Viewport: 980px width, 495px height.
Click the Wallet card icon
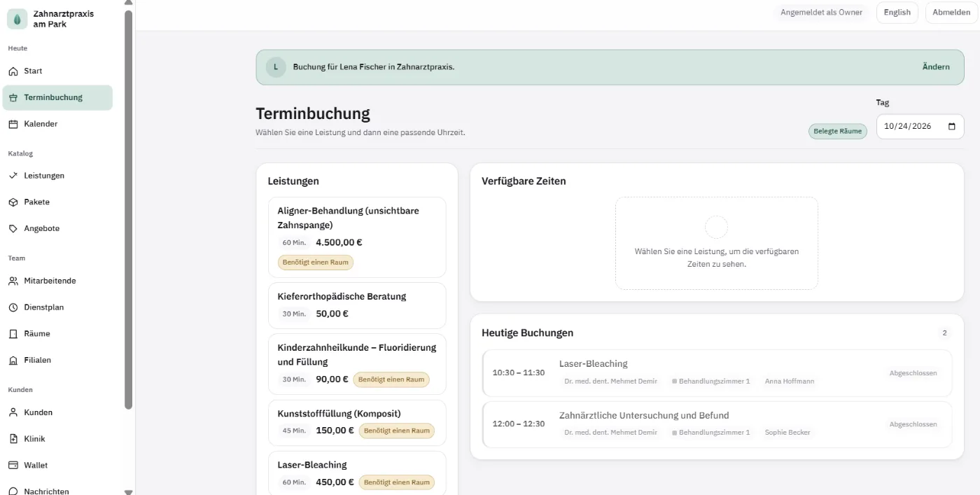click(13, 466)
